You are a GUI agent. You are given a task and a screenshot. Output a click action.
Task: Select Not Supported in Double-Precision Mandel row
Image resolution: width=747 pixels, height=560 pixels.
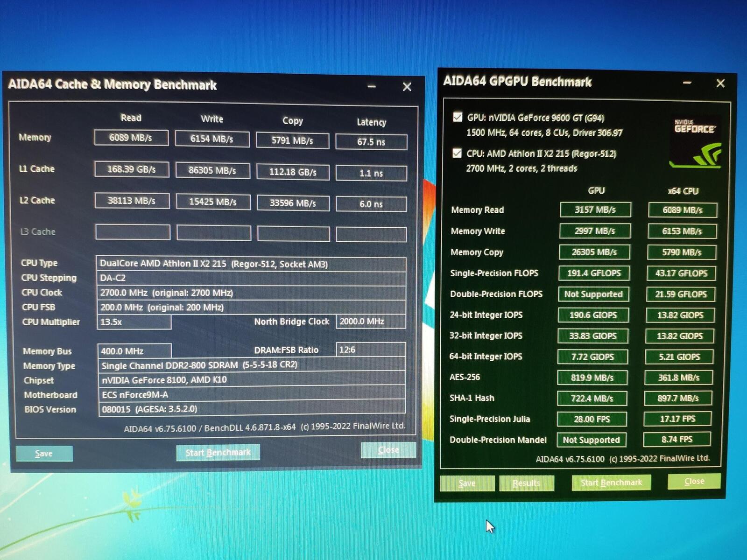591,440
